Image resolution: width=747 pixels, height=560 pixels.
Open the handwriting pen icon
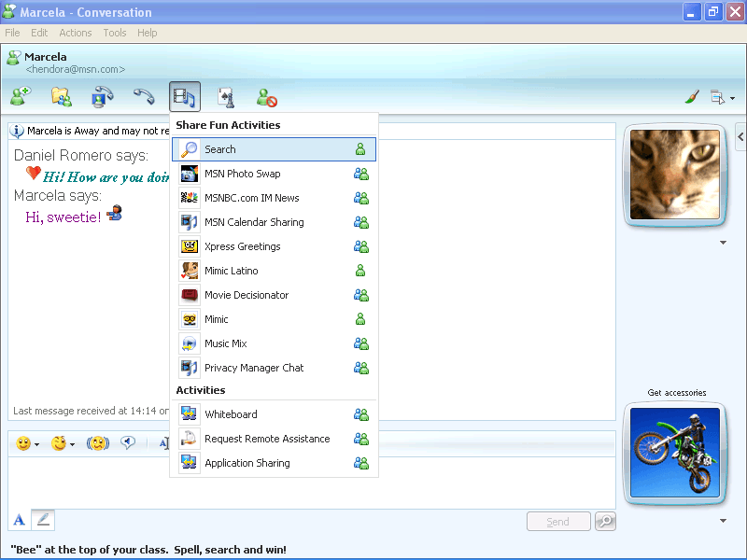coord(42,520)
